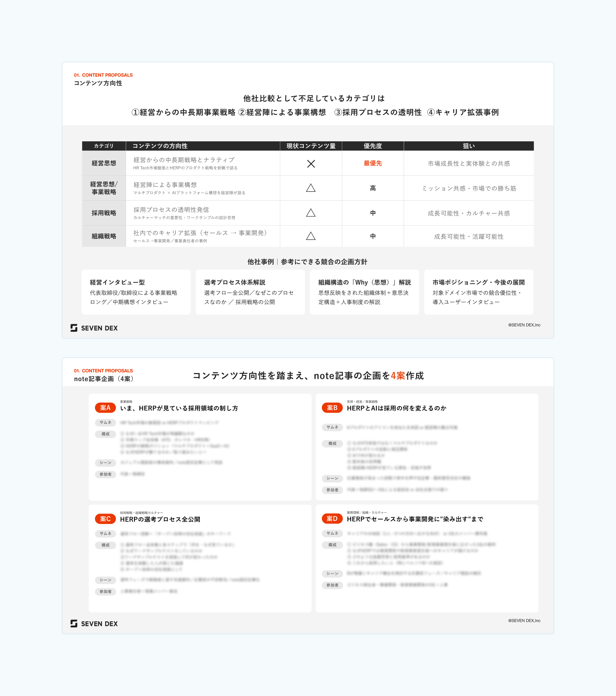Viewport: 616px width, 696px height.
Task: Click the title いま、HERPが見ている採用領域の制し方
Action: [179, 408]
